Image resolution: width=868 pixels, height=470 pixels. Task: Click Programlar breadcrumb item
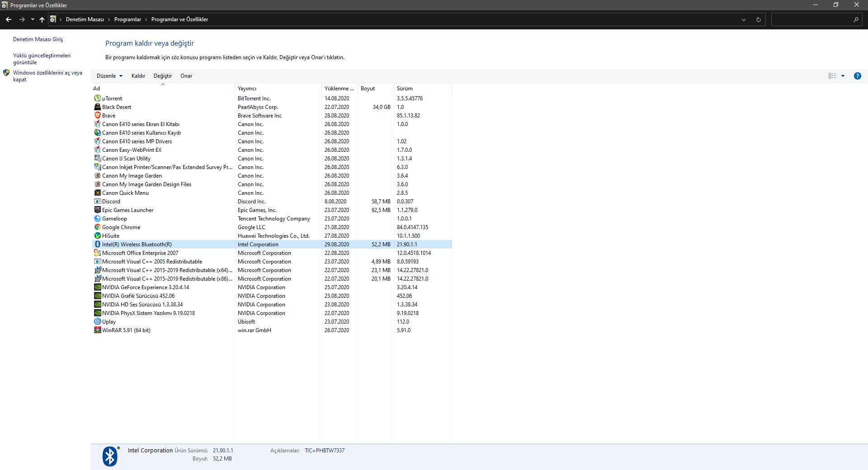click(127, 19)
